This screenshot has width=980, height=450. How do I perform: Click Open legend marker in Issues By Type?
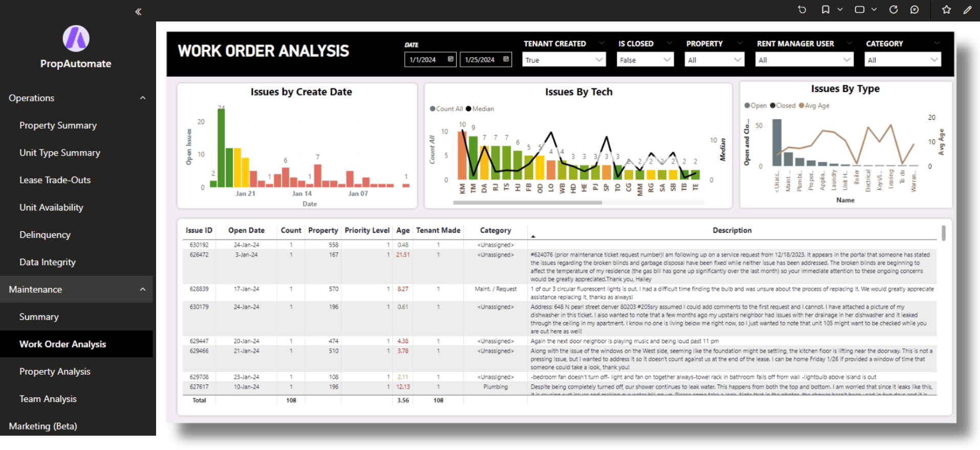click(x=747, y=105)
